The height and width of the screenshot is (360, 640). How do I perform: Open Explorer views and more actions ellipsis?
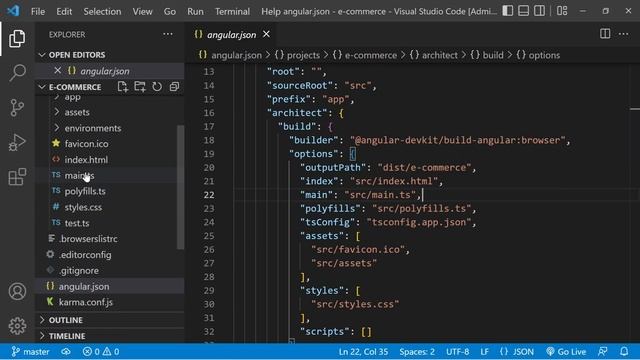[x=168, y=34]
